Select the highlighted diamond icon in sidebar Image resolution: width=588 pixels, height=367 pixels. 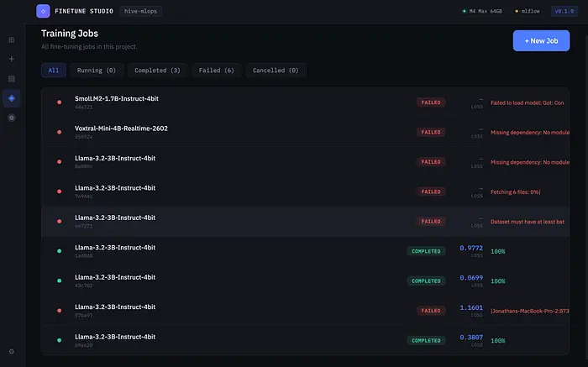tap(11, 98)
